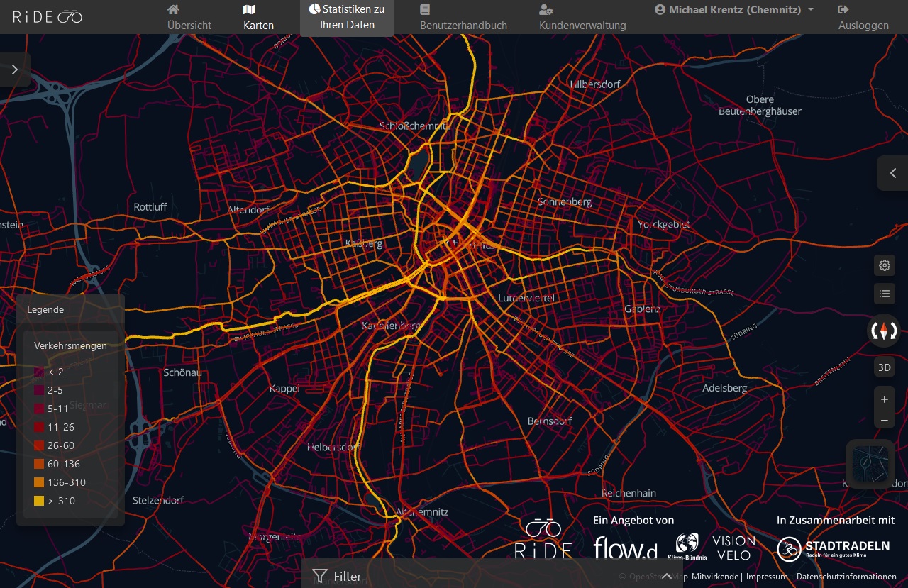Click the 5-11 legend label
The width and height of the screenshot is (908, 588).
tap(58, 409)
